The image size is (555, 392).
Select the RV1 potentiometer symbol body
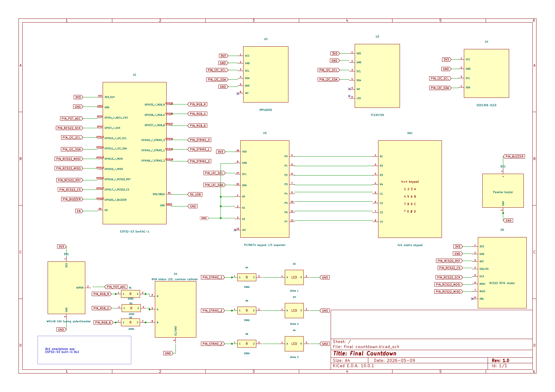pyautogui.click(x=66, y=288)
